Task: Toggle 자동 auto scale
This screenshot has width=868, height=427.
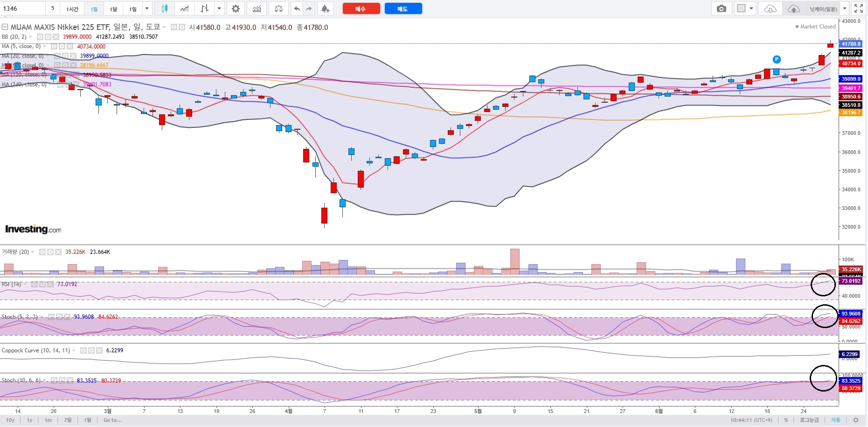Action: [x=836, y=420]
